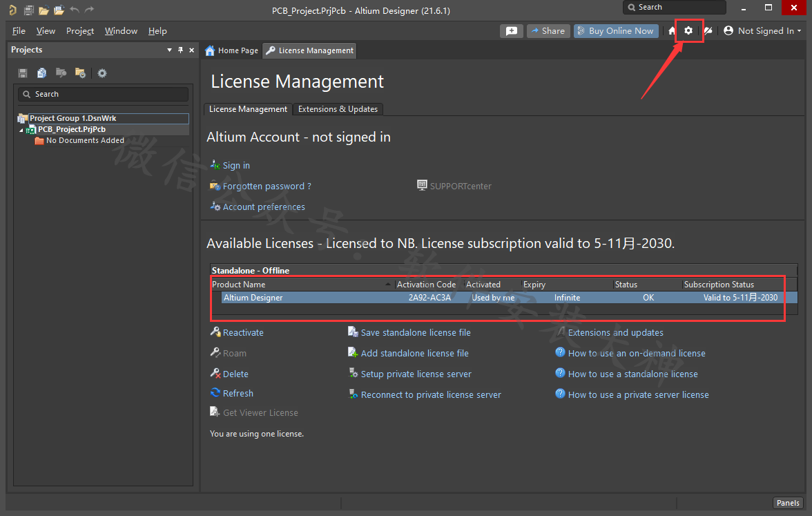
Task: Click Add standalone license file
Action: (x=414, y=354)
